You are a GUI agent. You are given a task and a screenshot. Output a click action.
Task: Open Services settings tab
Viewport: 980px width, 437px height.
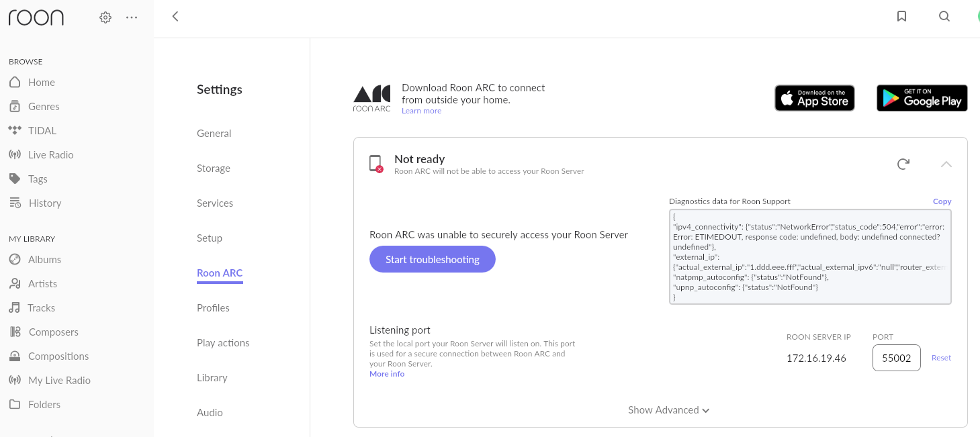point(215,203)
